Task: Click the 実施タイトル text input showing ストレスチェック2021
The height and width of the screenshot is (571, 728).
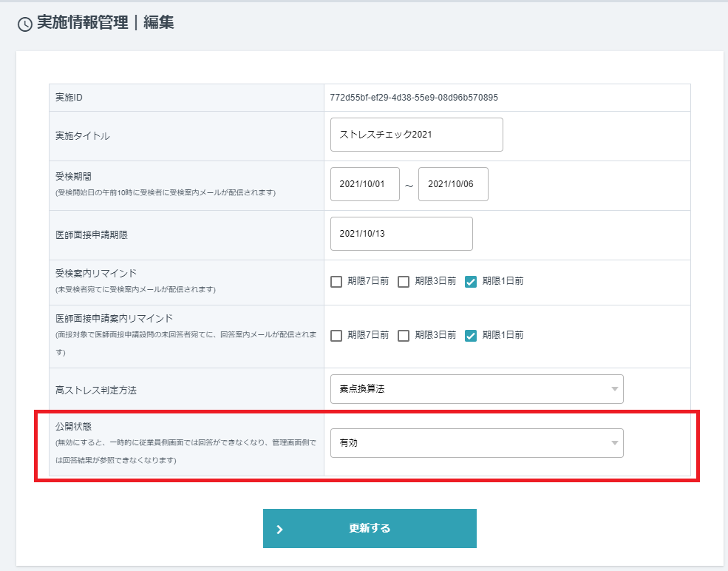Action: click(x=415, y=134)
